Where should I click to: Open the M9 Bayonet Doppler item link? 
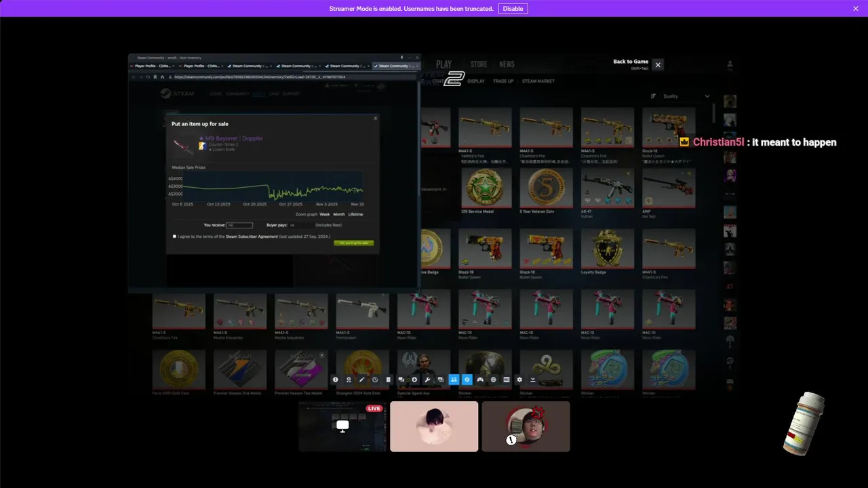(x=234, y=138)
